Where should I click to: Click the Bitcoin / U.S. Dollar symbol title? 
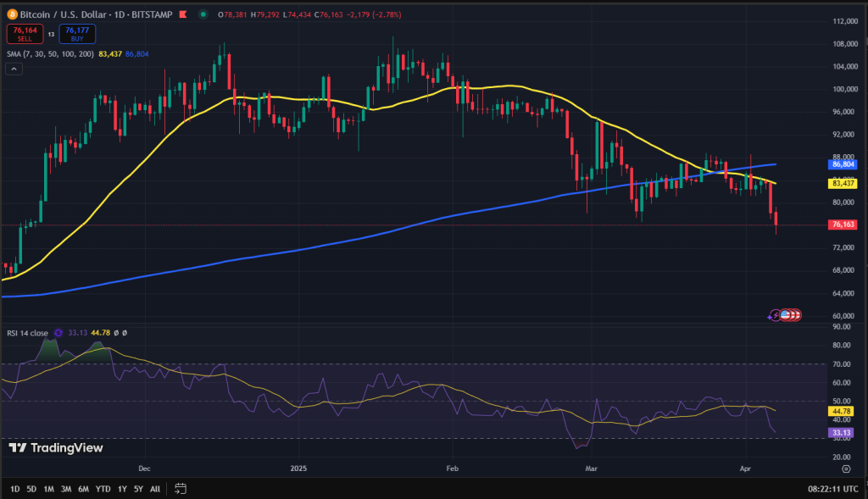(x=63, y=14)
